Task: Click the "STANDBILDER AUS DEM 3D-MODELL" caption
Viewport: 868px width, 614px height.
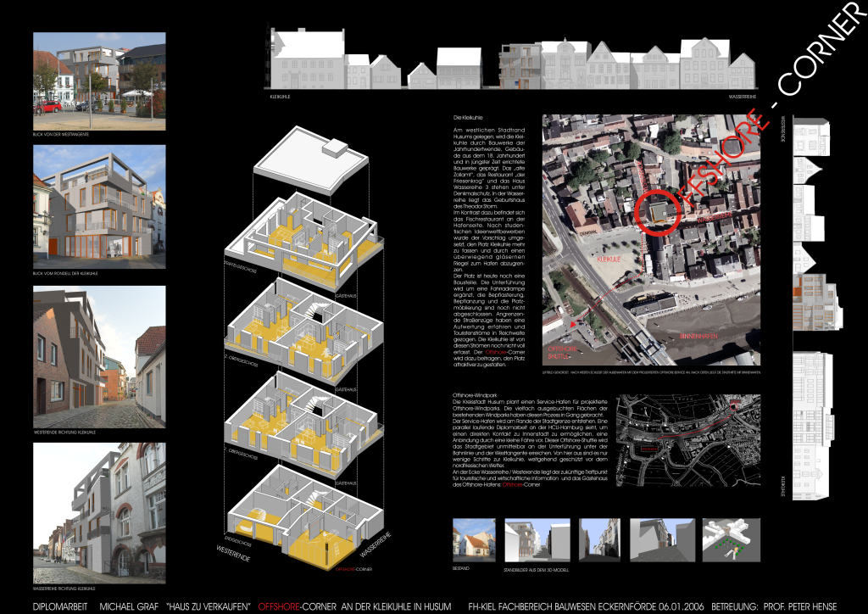Action: pos(536,569)
